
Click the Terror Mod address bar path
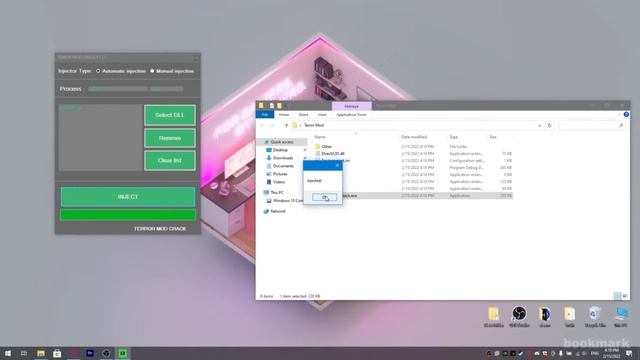[314, 125]
